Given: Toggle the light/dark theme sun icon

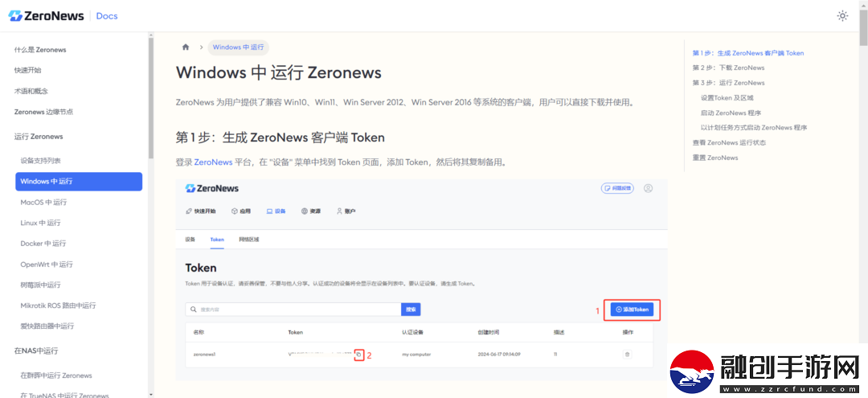Looking at the screenshot, I should [x=842, y=16].
